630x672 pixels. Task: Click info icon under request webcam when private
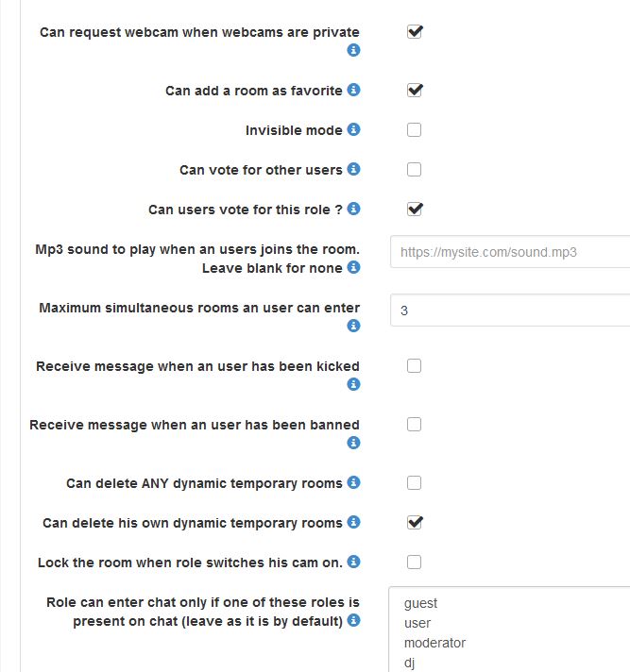[x=354, y=50]
